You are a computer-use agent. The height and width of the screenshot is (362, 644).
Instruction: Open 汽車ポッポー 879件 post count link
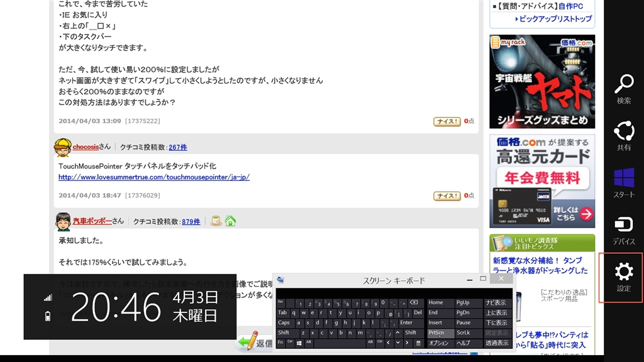click(x=191, y=222)
